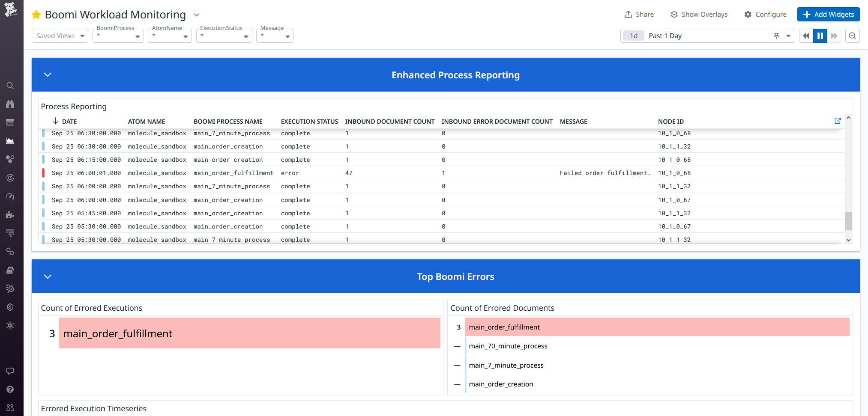Open the Events list icon in sidebar

tap(10, 122)
